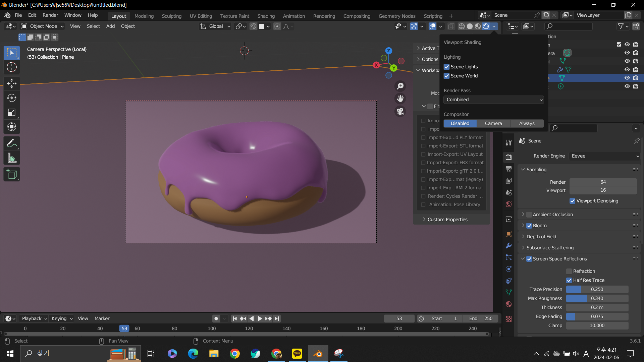The image size is (644, 362).
Task: Select the Add Cube tool
Action: [12, 174]
